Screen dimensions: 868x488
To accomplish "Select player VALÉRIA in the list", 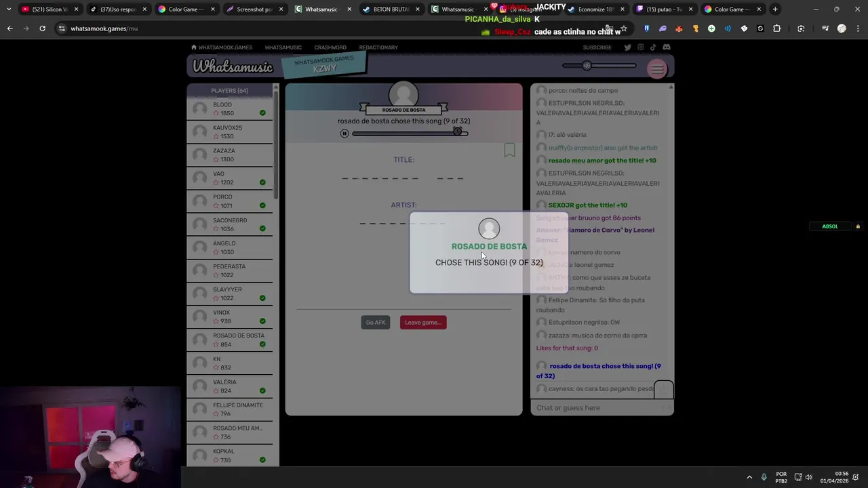I will click(230, 386).
